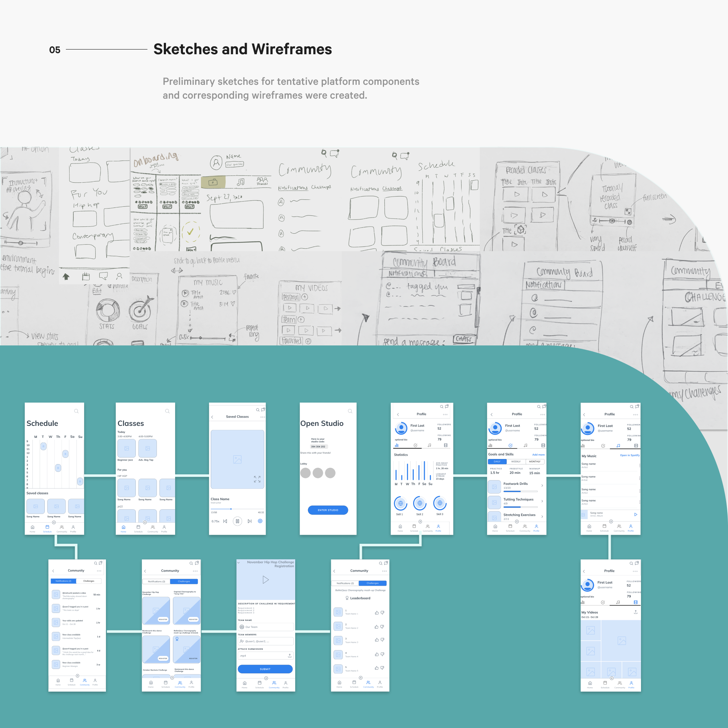The height and width of the screenshot is (728, 728).
Task: Pause the Saved Classes video player
Action: pyautogui.click(x=237, y=521)
